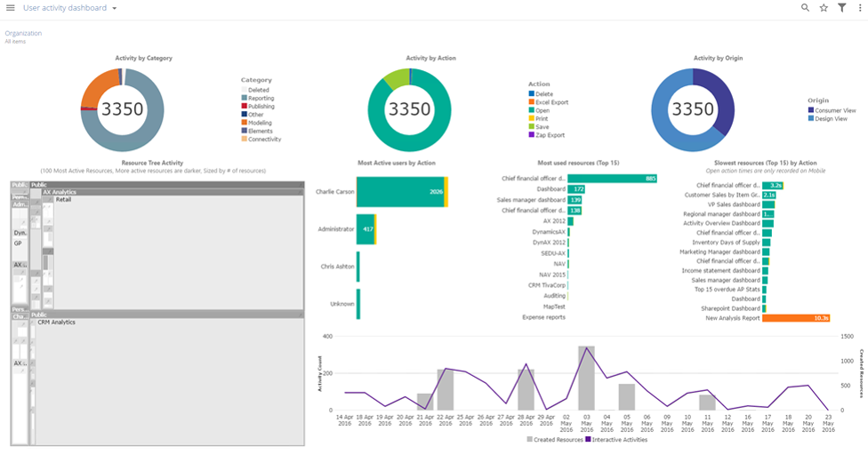The width and height of the screenshot is (868, 455).
Task: Open the filter funnel icon
Action: (x=841, y=8)
